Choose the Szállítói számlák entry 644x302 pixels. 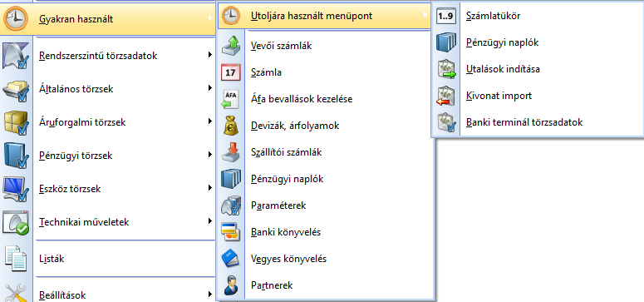[x=326, y=152]
